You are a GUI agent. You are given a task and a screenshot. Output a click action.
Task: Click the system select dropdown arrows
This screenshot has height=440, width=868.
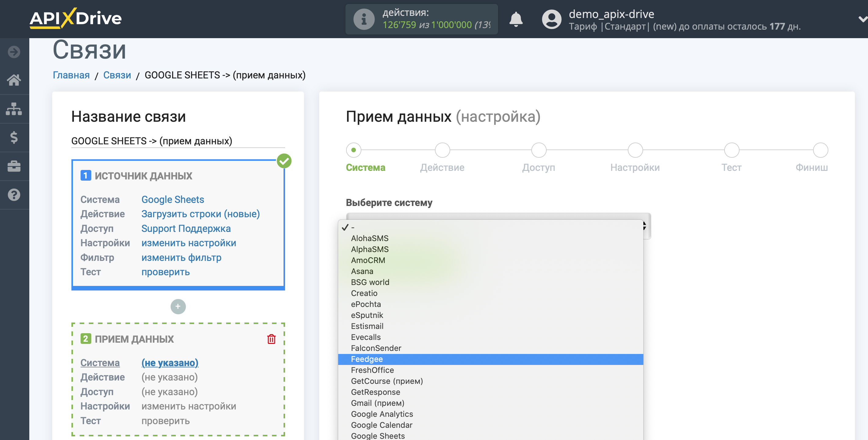(645, 226)
